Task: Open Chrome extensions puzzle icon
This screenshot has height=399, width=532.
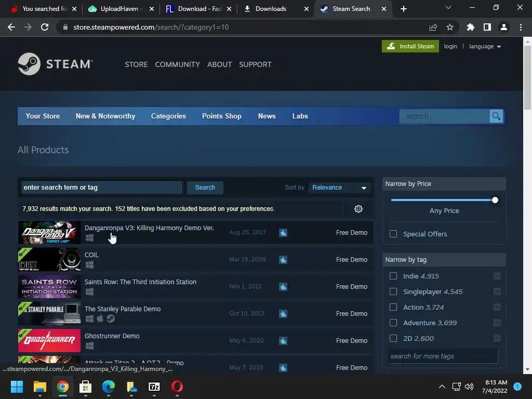Action: [471, 27]
